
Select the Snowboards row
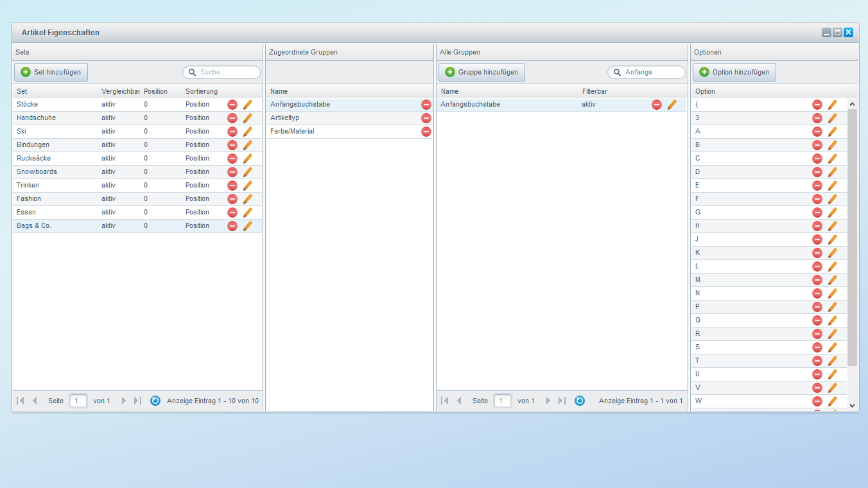[x=137, y=171]
